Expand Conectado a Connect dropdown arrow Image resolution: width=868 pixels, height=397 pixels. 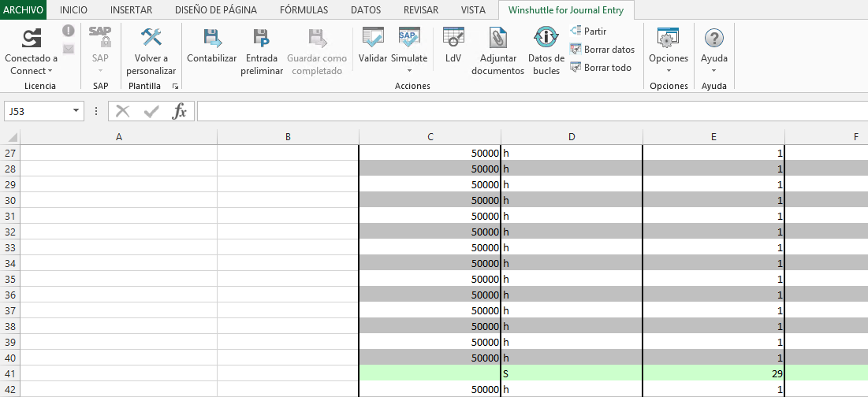click(x=50, y=71)
